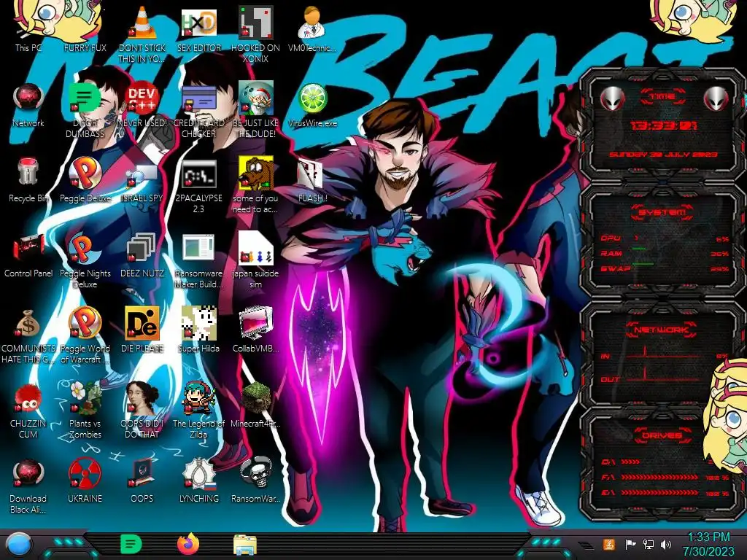
Task: Click the RAM usage row in System widget
Action: (x=665, y=253)
